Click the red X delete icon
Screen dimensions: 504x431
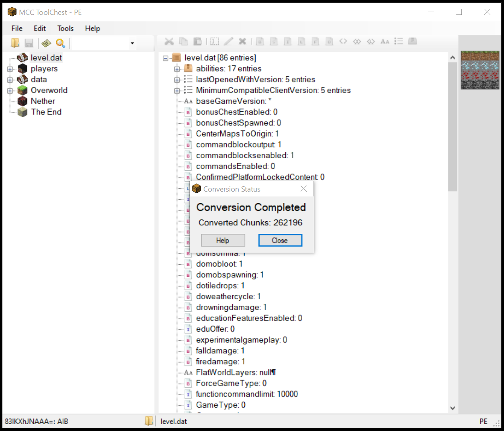click(x=242, y=41)
